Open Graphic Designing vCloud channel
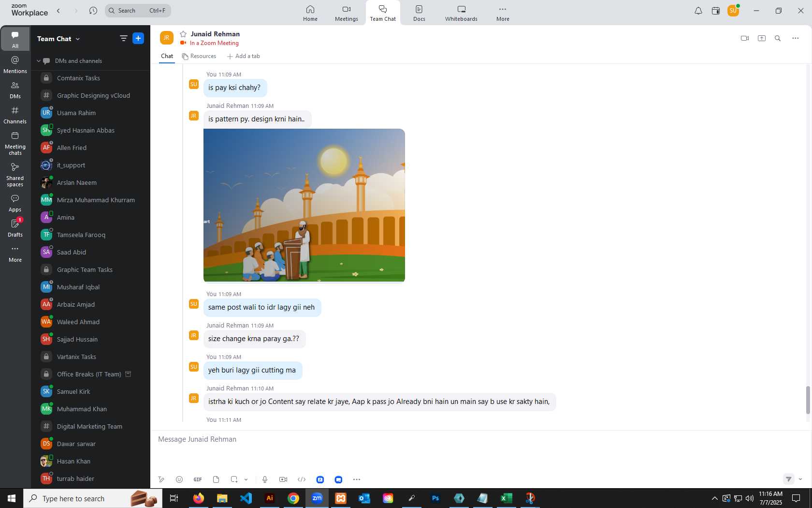Image resolution: width=812 pixels, height=508 pixels. [x=91, y=95]
